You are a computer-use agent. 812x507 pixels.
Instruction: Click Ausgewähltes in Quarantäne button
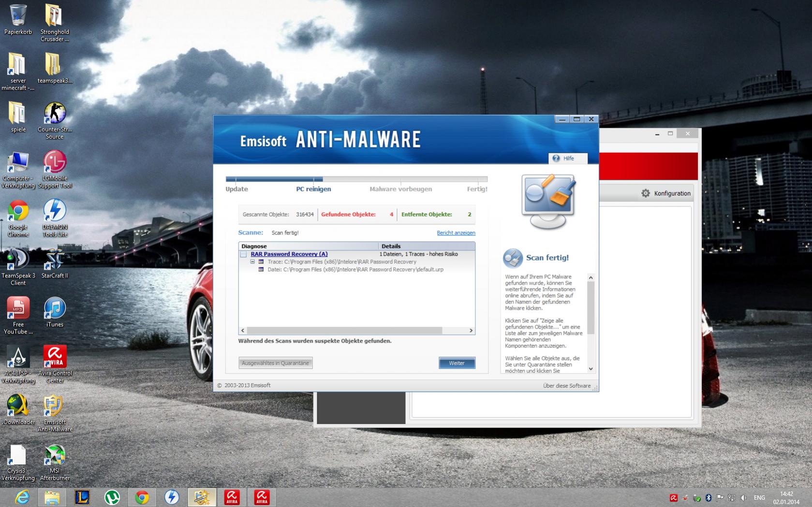(276, 363)
